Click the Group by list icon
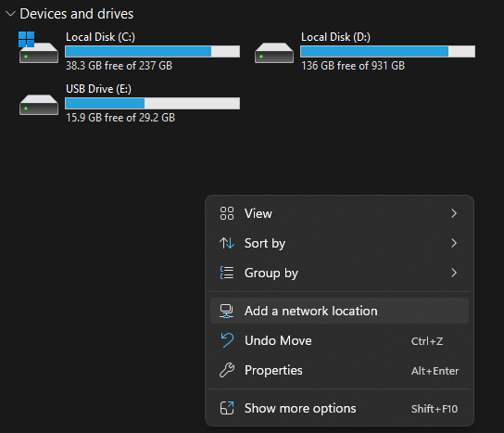This screenshot has width=504, height=433. point(227,273)
